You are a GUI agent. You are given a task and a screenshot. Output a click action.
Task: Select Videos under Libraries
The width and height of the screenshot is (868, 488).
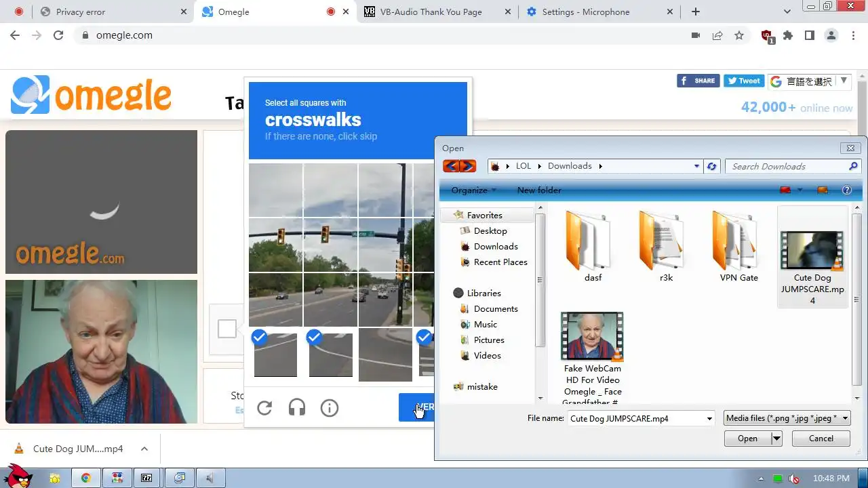[x=488, y=356]
